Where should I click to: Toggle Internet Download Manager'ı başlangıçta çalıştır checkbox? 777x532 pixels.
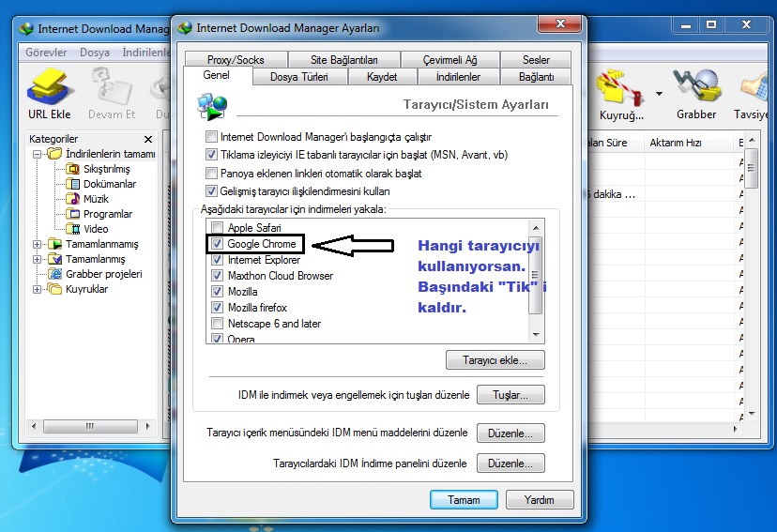pyautogui.click(x=211, y=136)
